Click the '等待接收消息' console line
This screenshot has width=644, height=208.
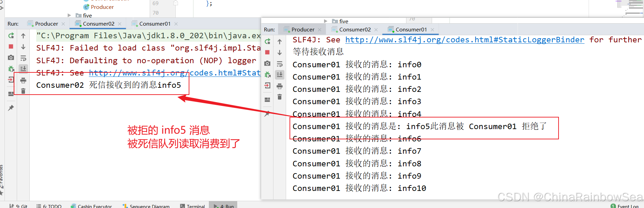(x=318, y=52)
